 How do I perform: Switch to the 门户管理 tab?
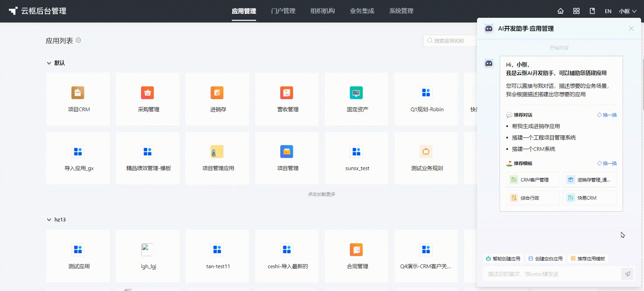pos(283,11)
